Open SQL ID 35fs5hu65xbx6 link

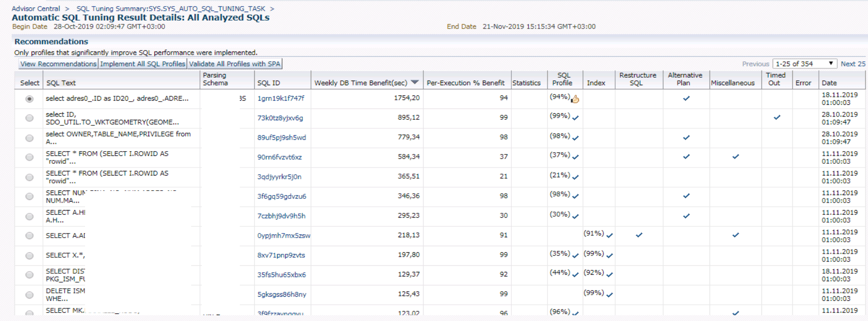281,275
